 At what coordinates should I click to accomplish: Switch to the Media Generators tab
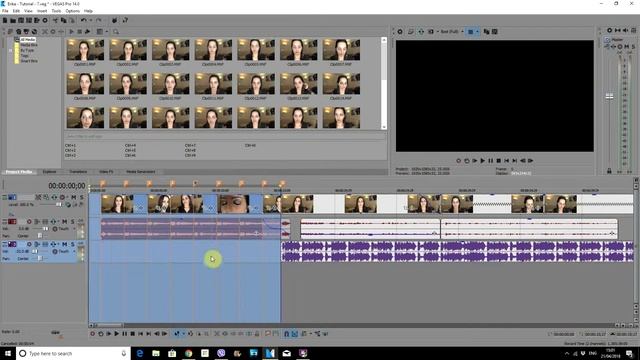pyautogui.click(x=140, y=172)
